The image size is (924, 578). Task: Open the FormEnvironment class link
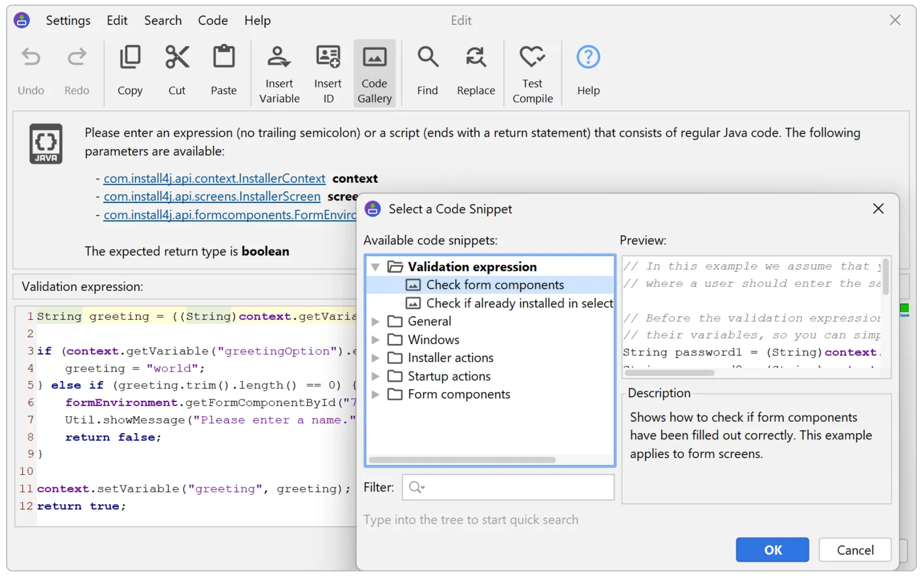[x=230, y=215]
